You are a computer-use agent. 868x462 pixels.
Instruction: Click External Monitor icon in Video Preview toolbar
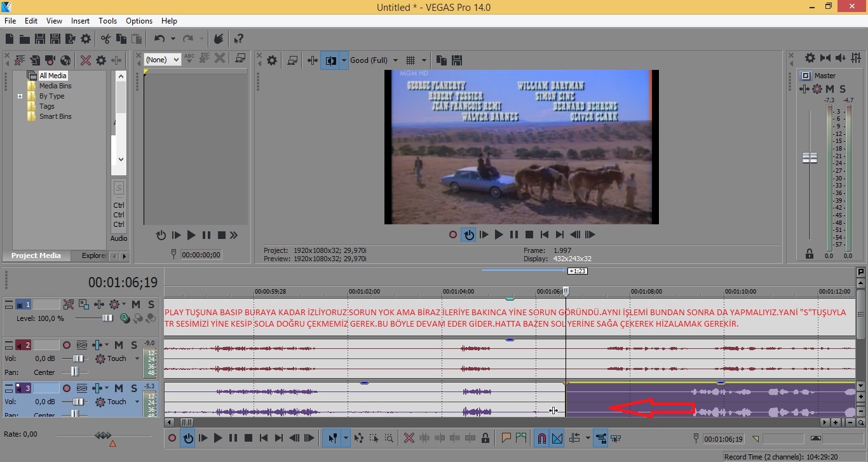click(x=292, y=60)
